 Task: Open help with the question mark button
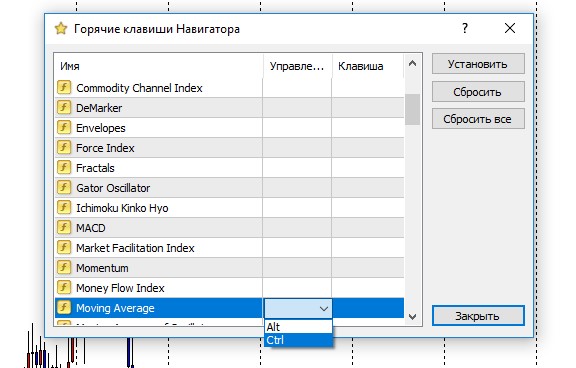pos(465,28)
